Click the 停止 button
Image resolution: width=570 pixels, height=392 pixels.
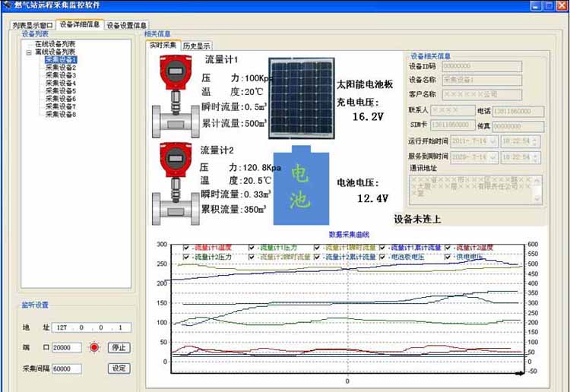point(119,348)
